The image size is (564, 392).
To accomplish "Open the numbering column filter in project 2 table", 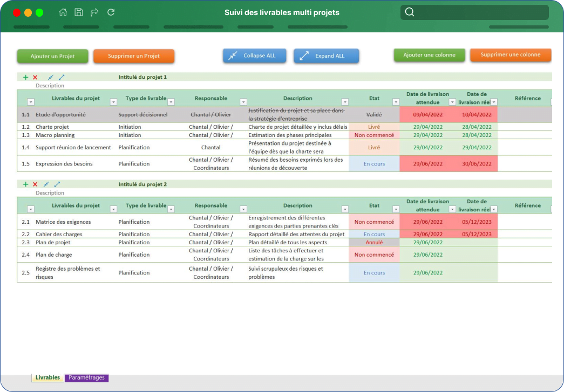I will (31, 209).
